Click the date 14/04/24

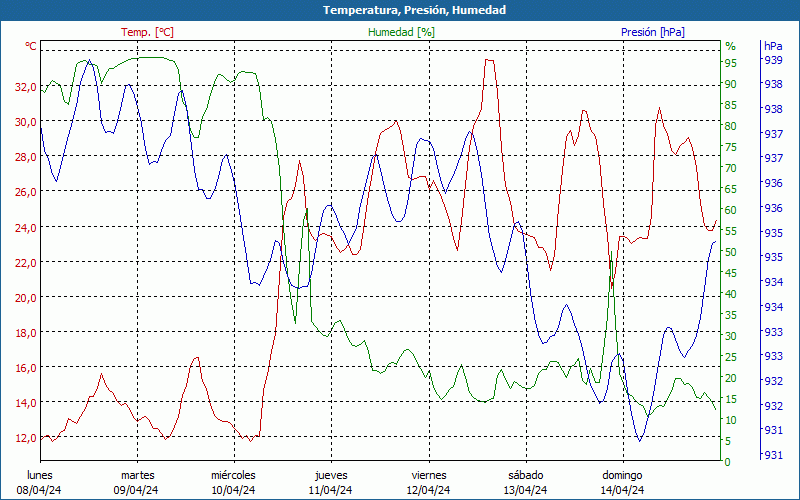(x=622, y=490)
